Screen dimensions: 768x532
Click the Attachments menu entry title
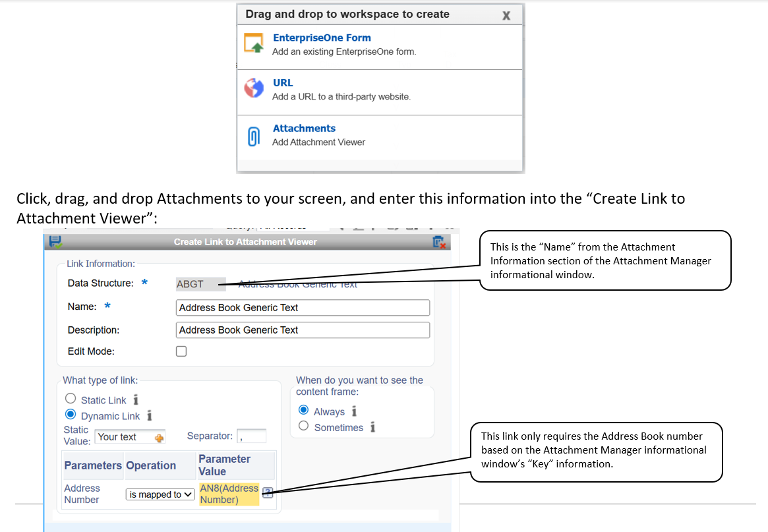tap(304, 128)
